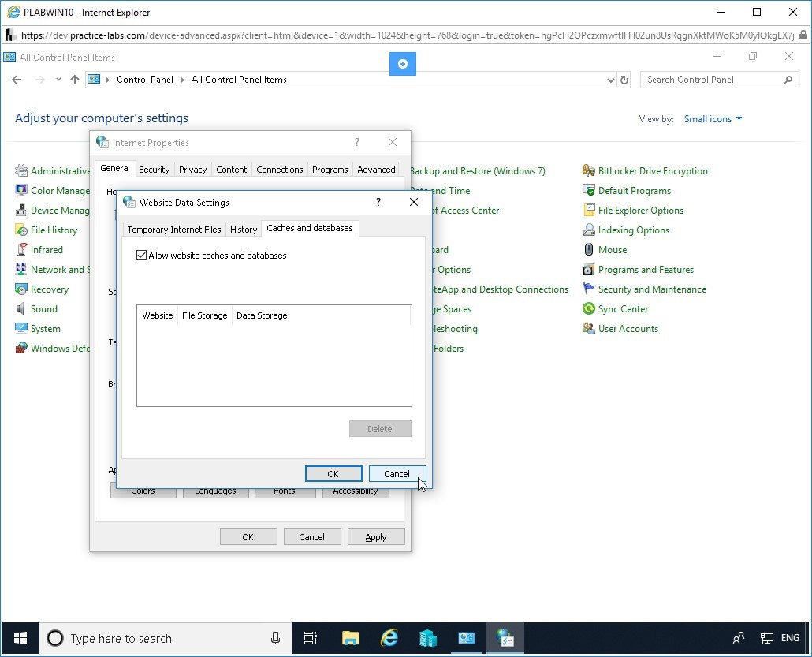This screenshot has width=812, height=657.
Task: Open the Indexing Options icon
Action: (589, 230)
